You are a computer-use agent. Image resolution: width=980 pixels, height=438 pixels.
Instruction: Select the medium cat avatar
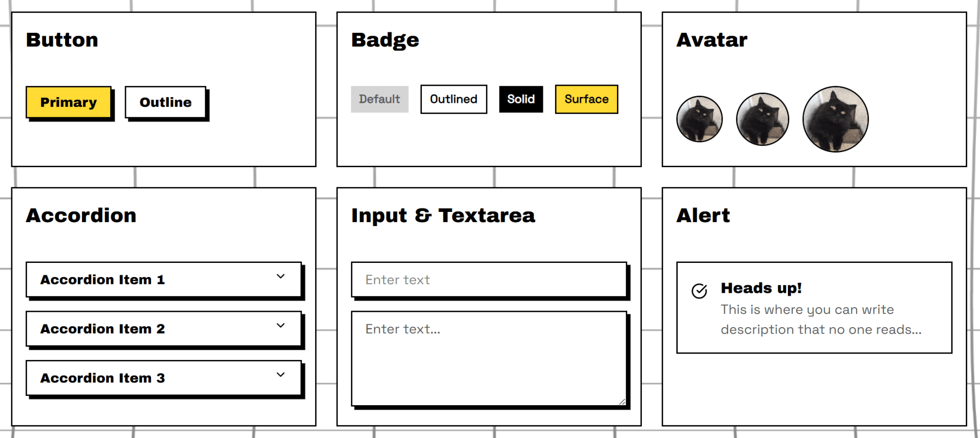click(x=762, y=119)
